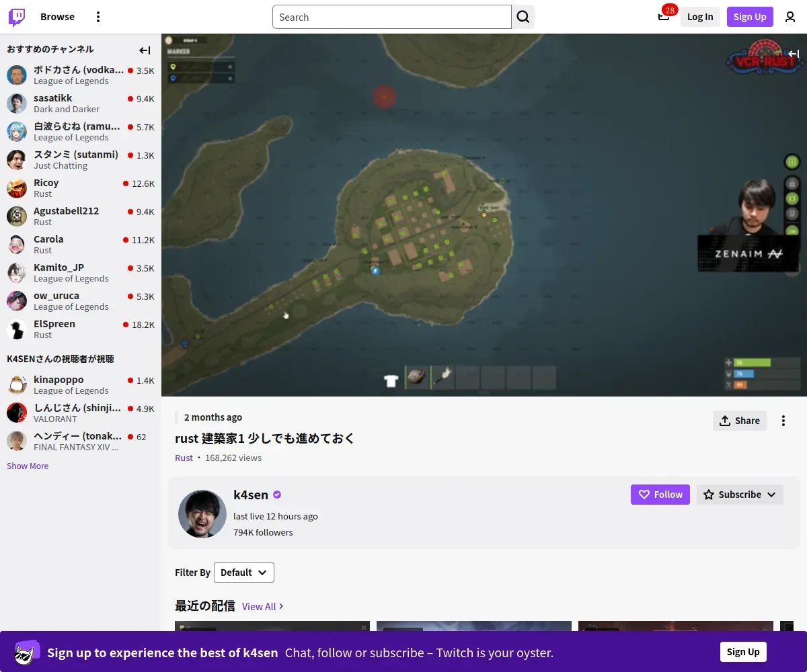
Task: Click the video player area
Action: [484, 215]
